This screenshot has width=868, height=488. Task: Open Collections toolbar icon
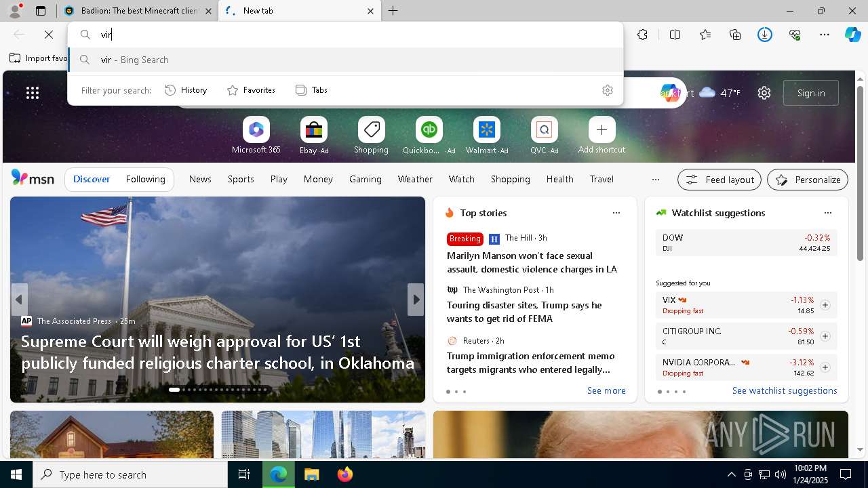[x=735, y=35]
